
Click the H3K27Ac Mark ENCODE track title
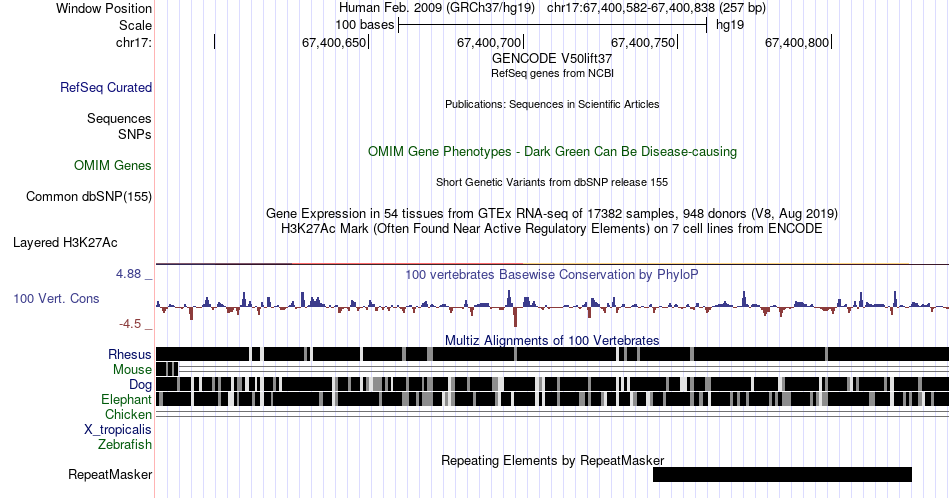(552, 228)
